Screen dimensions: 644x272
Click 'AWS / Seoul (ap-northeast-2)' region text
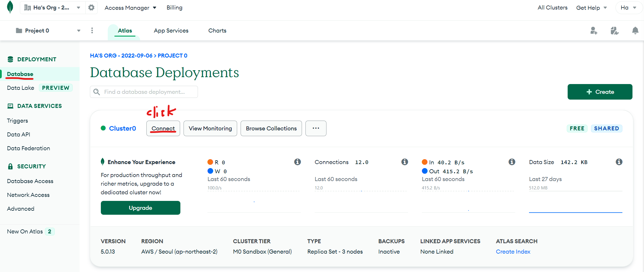[179, 252]
